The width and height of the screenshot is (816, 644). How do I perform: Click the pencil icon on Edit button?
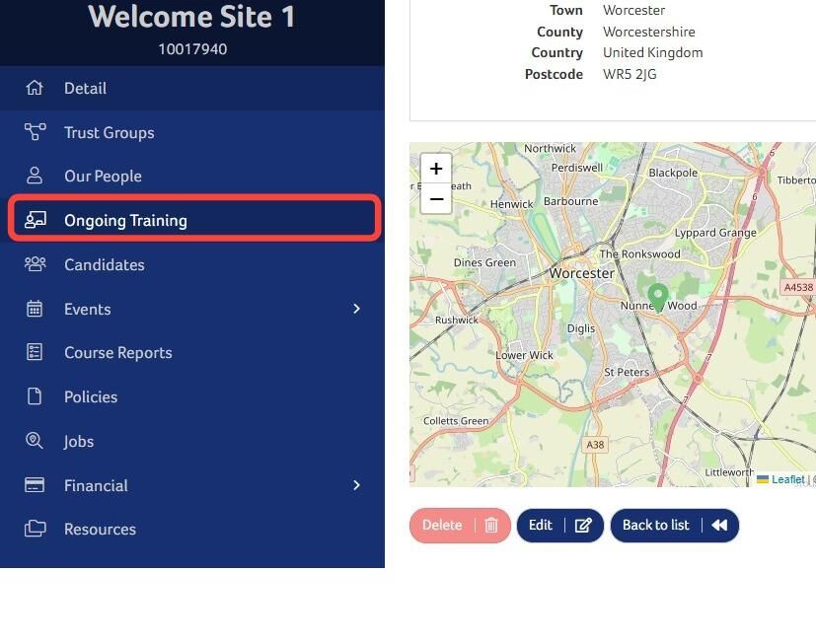click(583, 526)
